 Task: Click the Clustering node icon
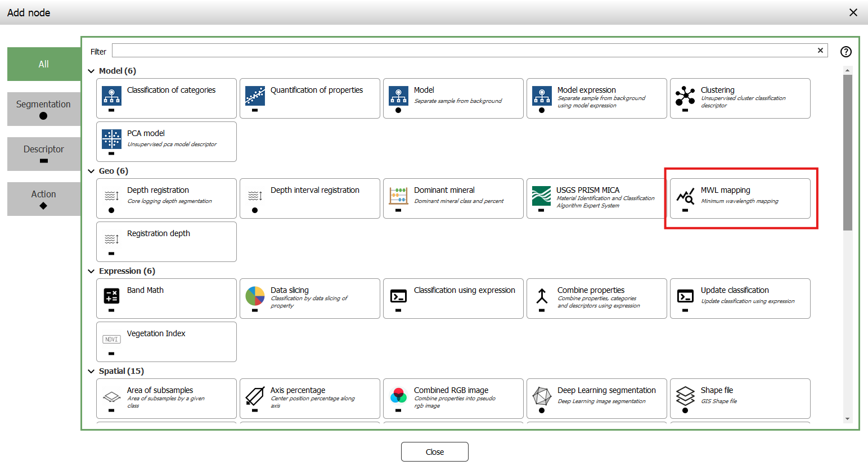[685, 96]
